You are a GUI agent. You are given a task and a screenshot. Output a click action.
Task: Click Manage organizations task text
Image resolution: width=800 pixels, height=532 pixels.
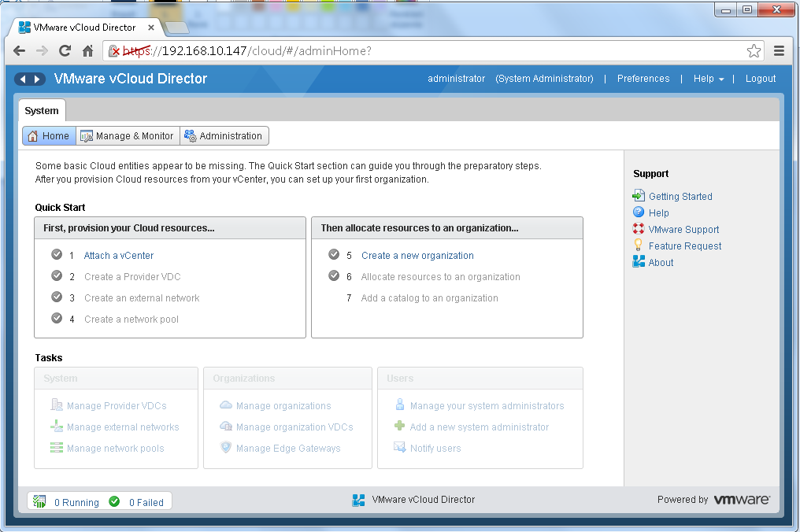(x=283, y=406)
